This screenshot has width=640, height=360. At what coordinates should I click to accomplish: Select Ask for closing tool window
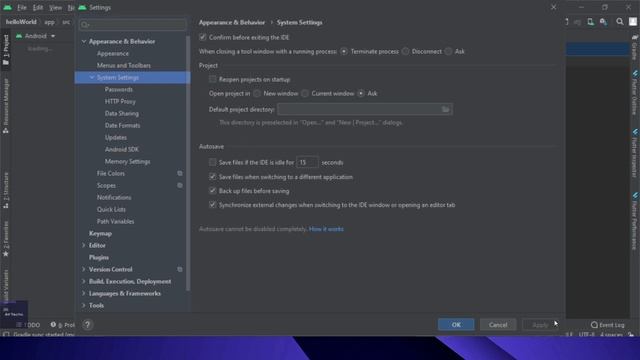tap(449, 51)
